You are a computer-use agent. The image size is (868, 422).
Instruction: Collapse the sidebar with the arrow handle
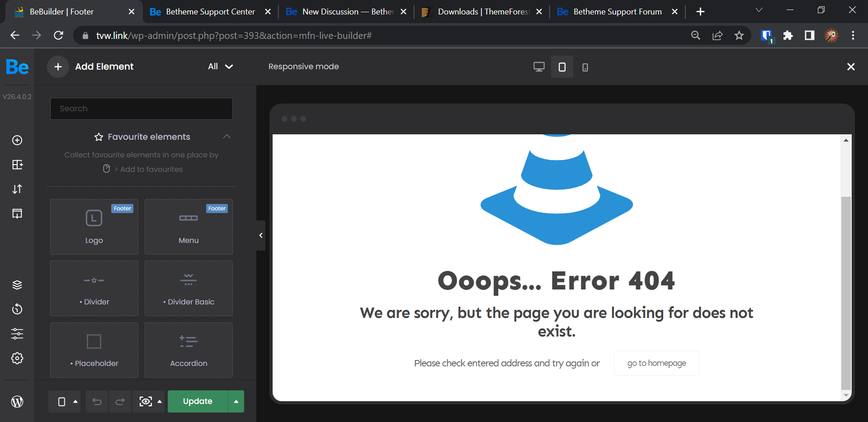[x=261, y=235]
